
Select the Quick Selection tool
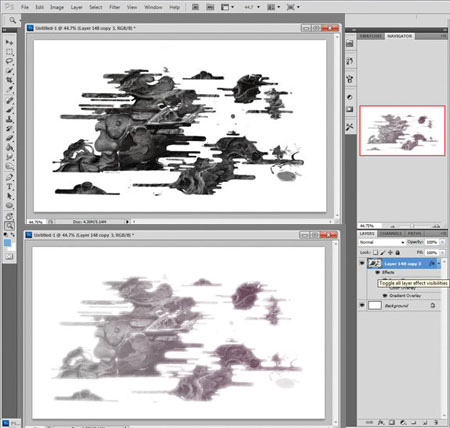pyautogui.click(x=9, y=71)
